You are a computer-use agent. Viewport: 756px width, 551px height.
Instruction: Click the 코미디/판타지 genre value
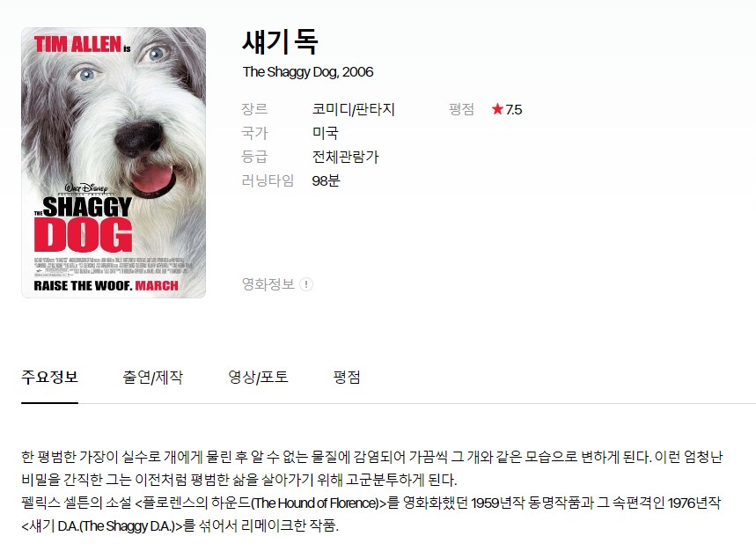click(354, 109)
